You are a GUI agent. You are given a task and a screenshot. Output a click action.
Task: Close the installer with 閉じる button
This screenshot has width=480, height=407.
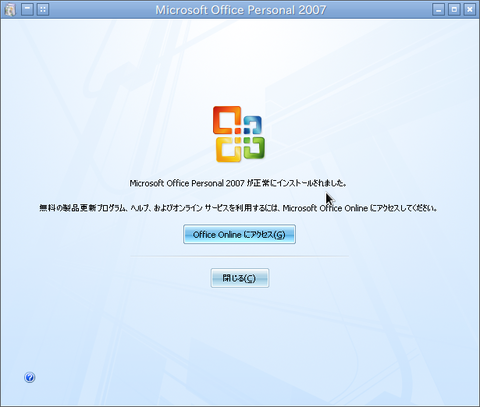click(240, 278)
